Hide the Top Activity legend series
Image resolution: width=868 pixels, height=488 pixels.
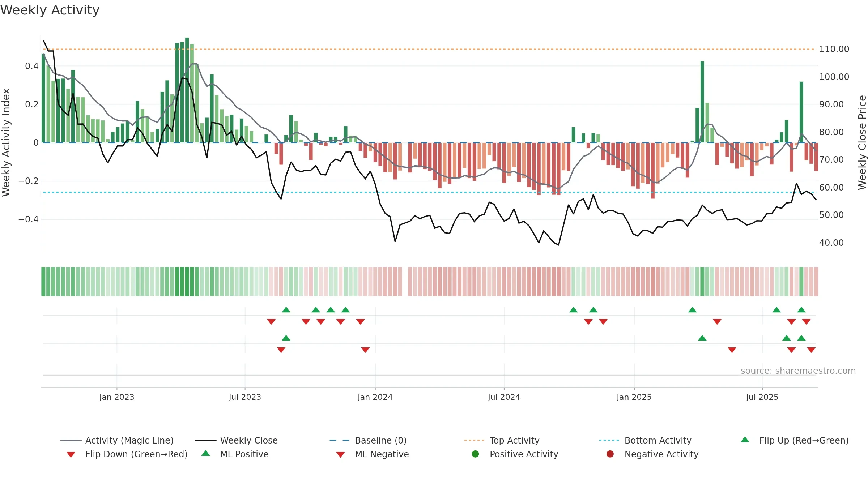pyautogui.click(x=502, y=440)
